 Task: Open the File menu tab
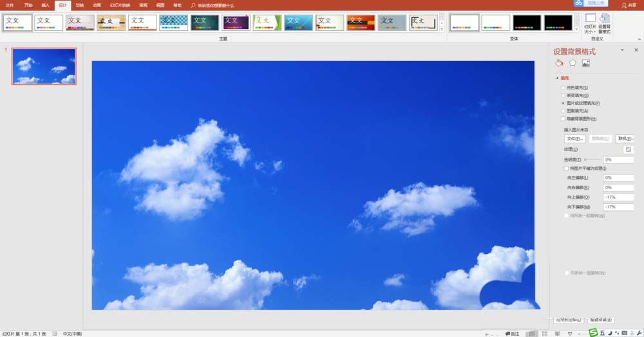10,5
